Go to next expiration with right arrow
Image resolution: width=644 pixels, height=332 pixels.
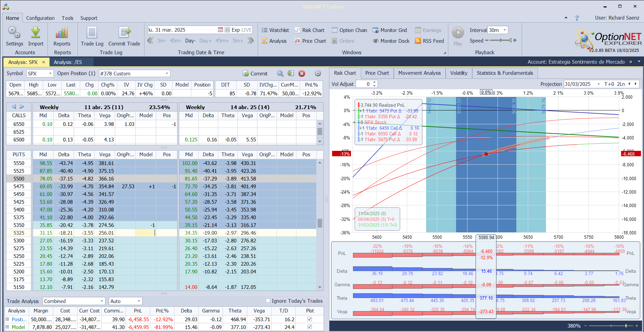coord(22,107)
